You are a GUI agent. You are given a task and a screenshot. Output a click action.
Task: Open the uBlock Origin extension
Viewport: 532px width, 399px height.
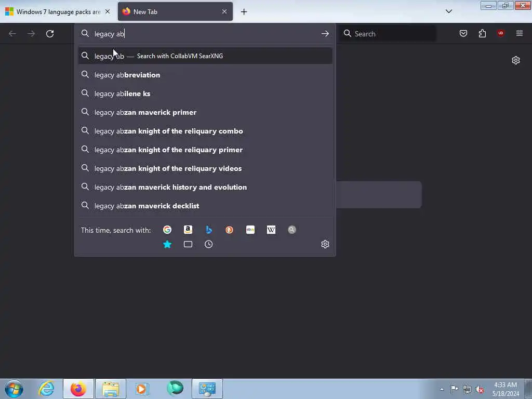point(501,33)
